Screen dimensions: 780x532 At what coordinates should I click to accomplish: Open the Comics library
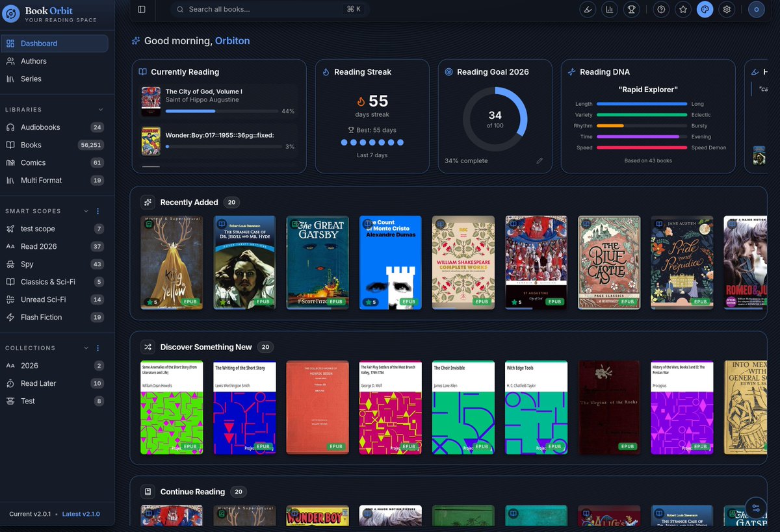click(x=55, y=162)
